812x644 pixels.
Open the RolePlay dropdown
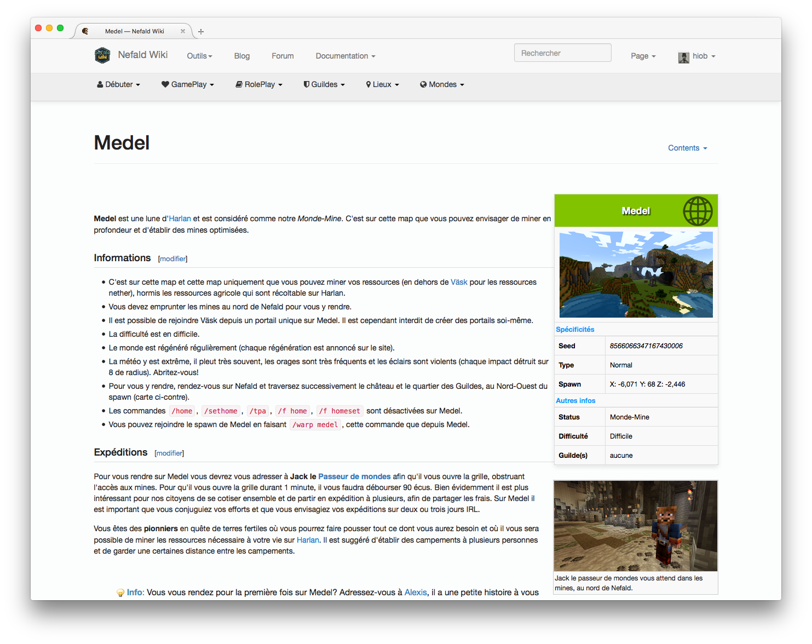pos(259,84)
